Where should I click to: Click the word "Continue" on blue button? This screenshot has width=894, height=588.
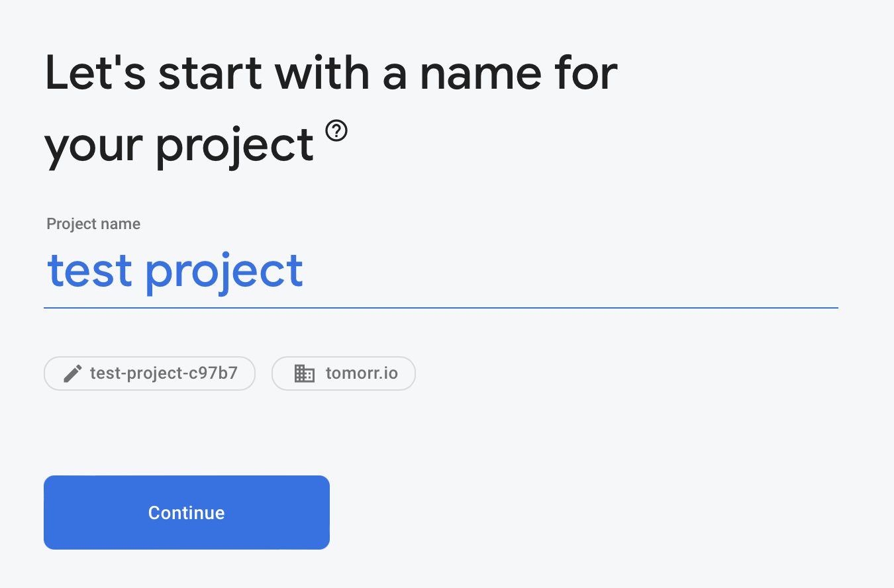point(187,513)
